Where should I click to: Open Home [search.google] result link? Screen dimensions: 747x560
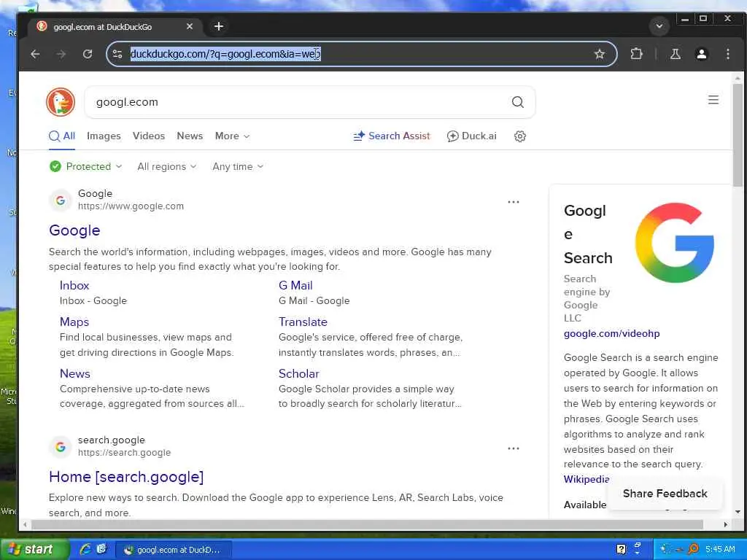click(126, 477)
